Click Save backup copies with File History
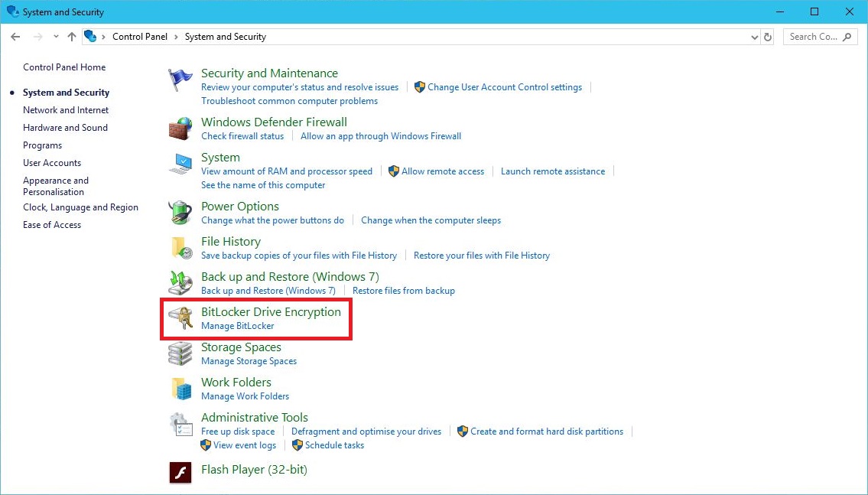 (299, 256)
